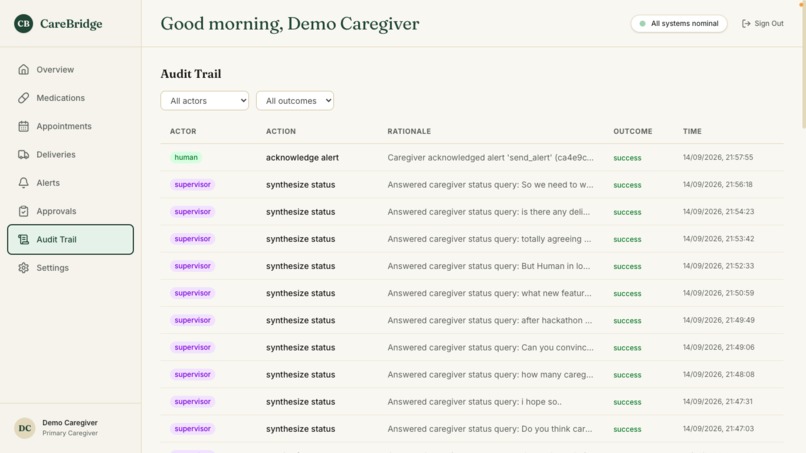Open the All actors filter dropdown
The image size is (806, 453).
205,101
